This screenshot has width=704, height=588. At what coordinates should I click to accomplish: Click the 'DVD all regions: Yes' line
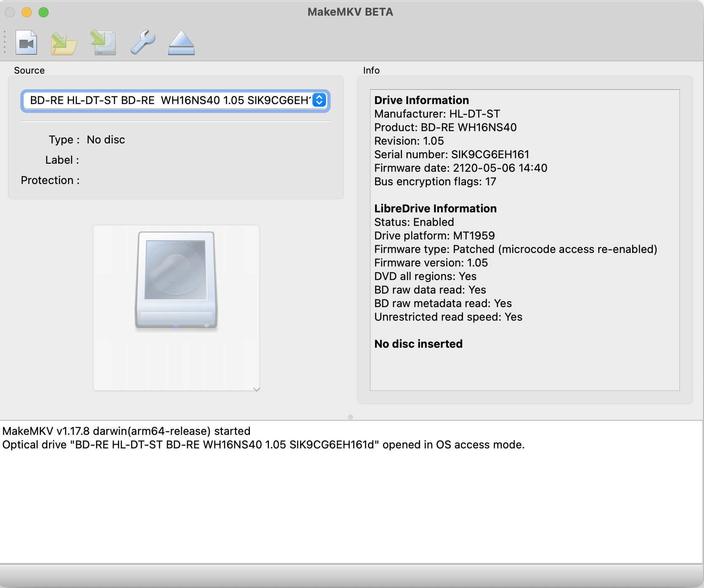click(x=425, y=276)
